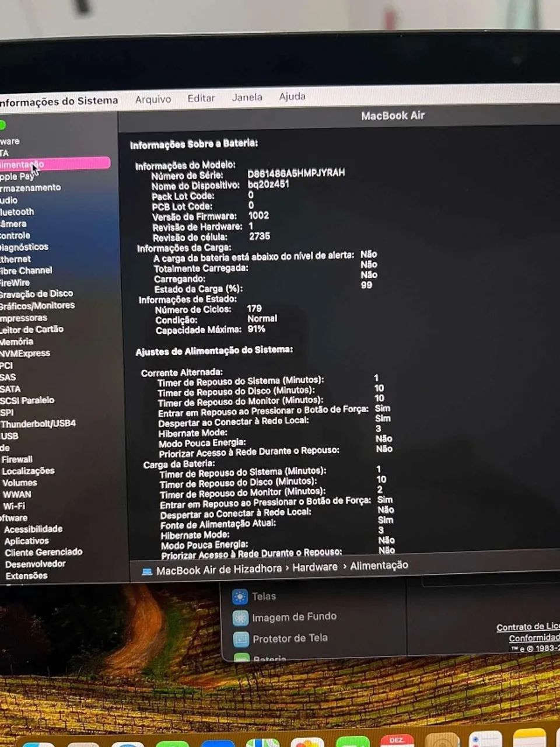Click Alimentação in the path bar
560x747 pixels.
(379, 566)
